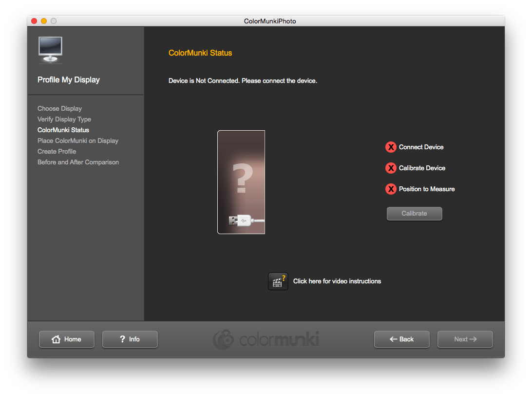Image resolution: width=532 pixels, height=397 pixels.
Task: Click the Position to Measure status text
Action: 427,189
